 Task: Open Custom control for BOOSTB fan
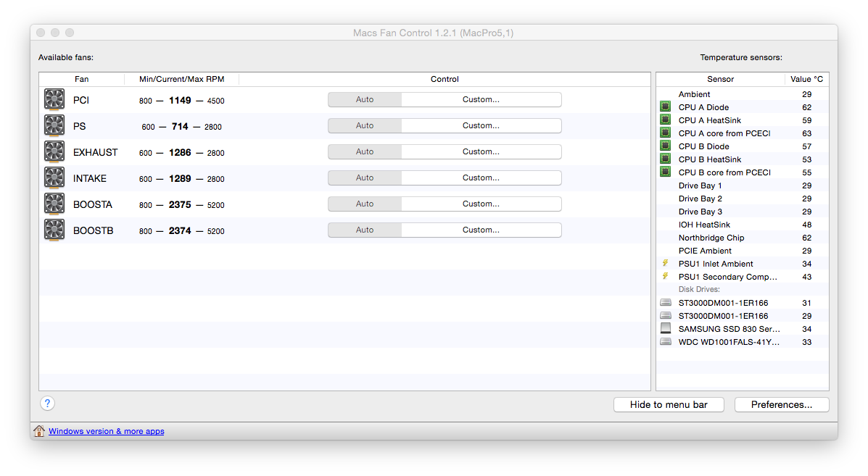[481, 230]
